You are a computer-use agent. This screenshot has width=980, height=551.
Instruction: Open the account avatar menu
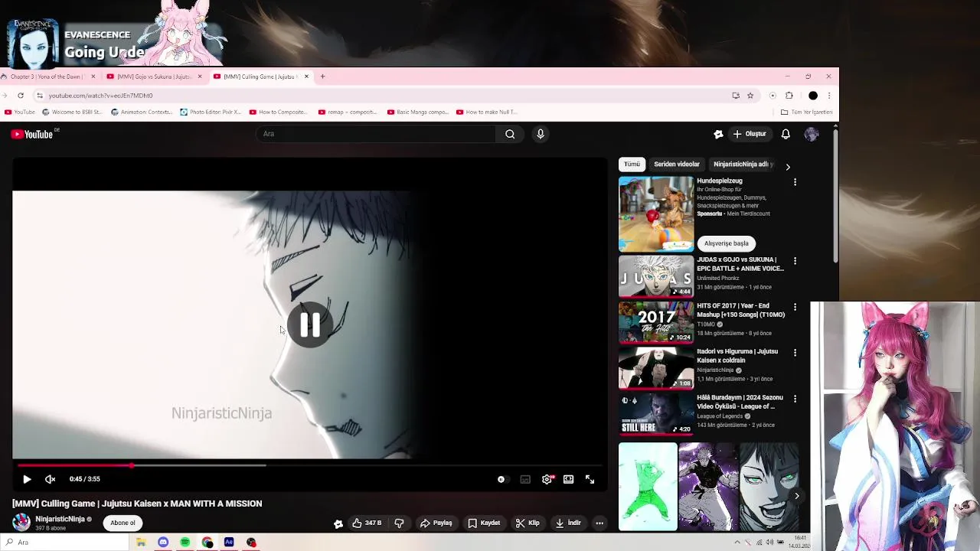[x=812, y=134]
